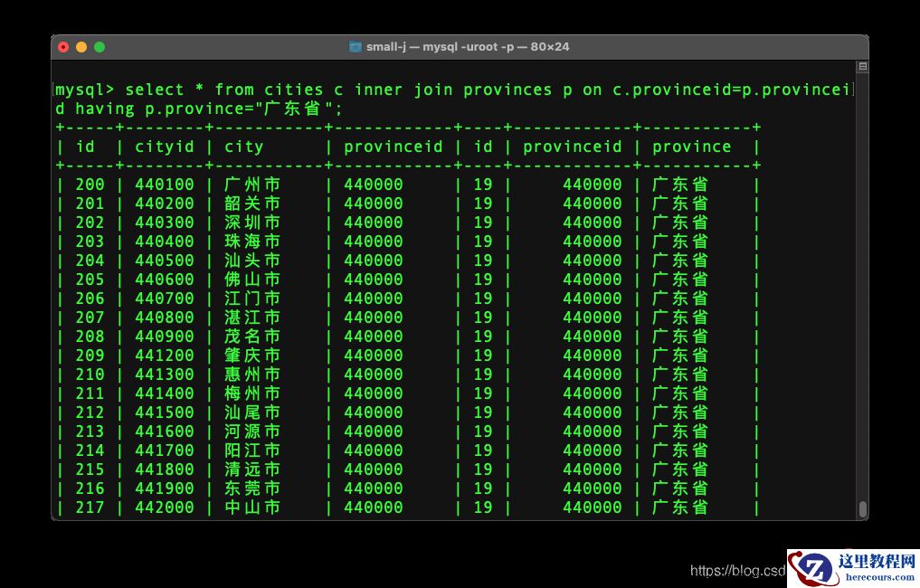
Task: Click the word 'select' in the query
Action: 155,90
